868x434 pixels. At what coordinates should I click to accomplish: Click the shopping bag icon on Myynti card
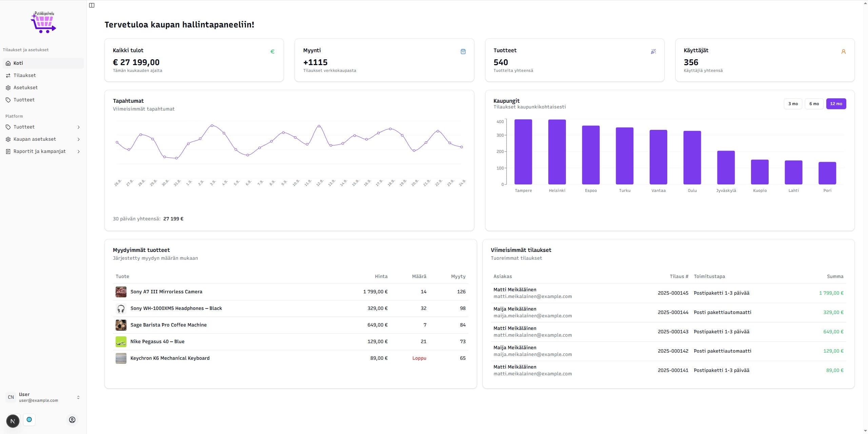463,51
